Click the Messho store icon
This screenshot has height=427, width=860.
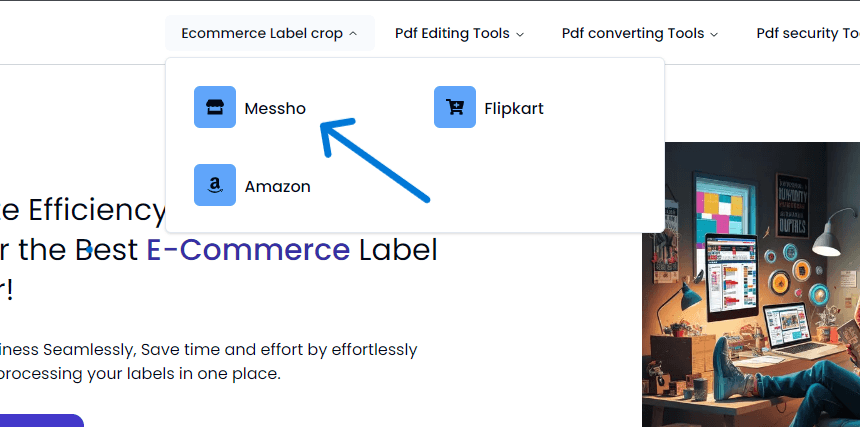click(x=215, y=107)
